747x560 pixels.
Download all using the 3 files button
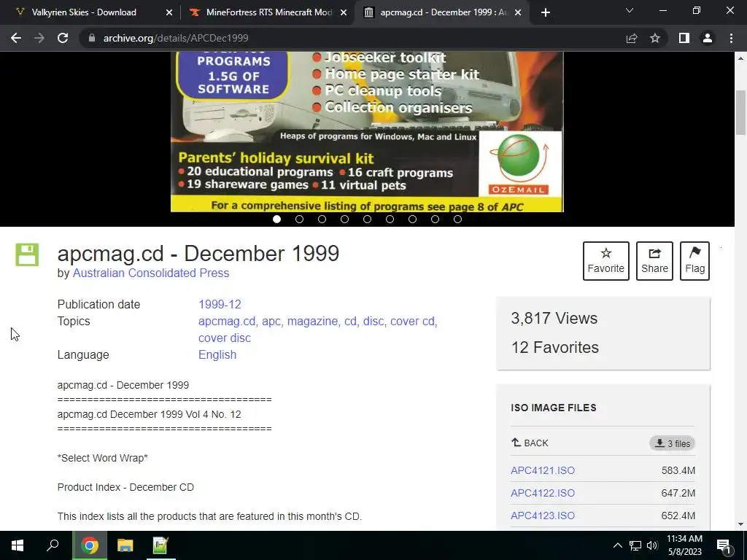tap(672, 443)
